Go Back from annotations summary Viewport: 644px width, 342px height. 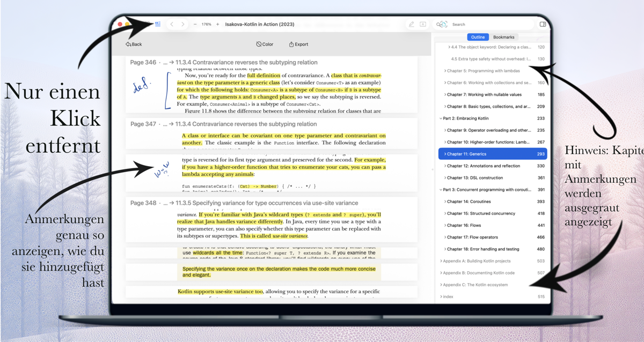point(134,44)
